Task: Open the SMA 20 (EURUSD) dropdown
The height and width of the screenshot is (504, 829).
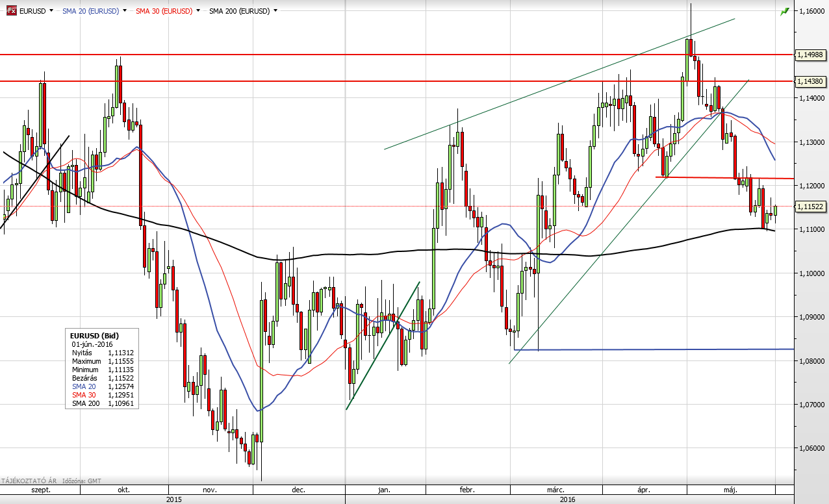Action: 125,11
